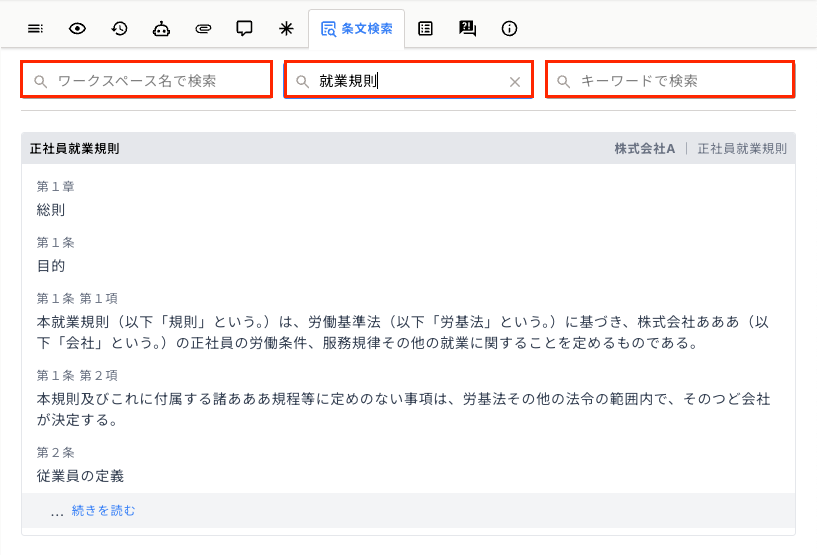817x555 pixels.
Task: Open the checklist icon tab
Action: coord(425,29)
